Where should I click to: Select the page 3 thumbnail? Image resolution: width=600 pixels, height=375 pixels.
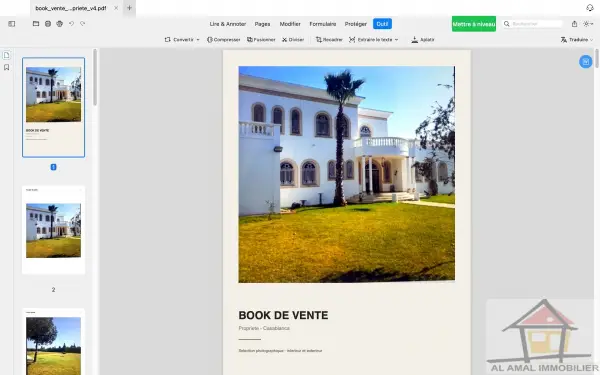(54, 342)
